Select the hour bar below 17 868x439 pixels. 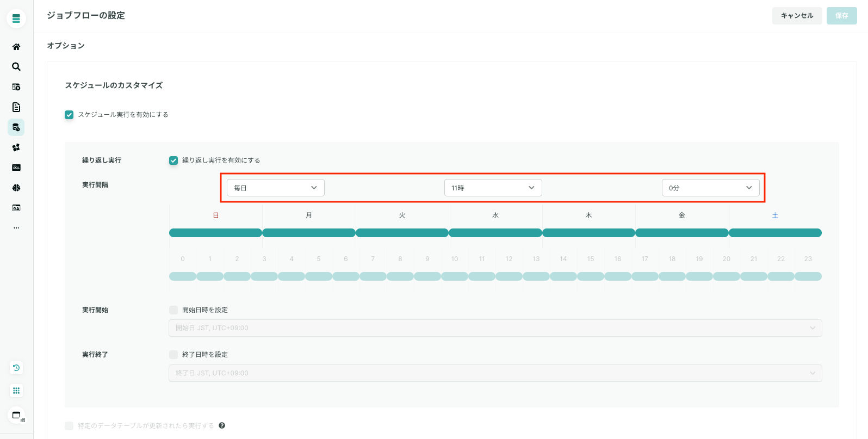click(x=645, y=276)
